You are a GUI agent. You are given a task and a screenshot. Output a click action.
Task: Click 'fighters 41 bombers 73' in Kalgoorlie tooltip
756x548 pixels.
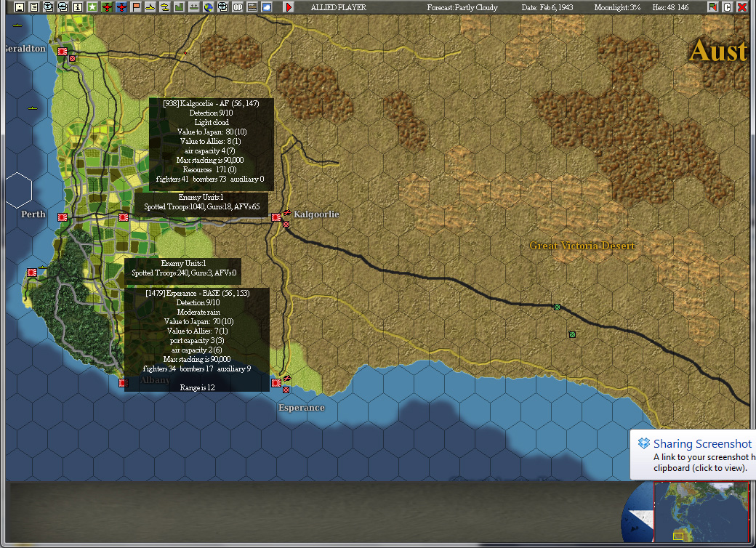point(191,180)
